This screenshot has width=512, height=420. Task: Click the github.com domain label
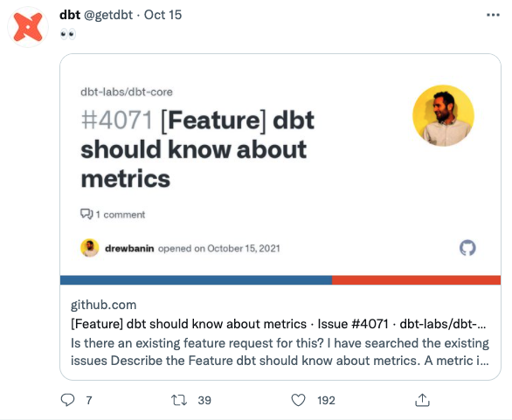[x=103, y=305]
